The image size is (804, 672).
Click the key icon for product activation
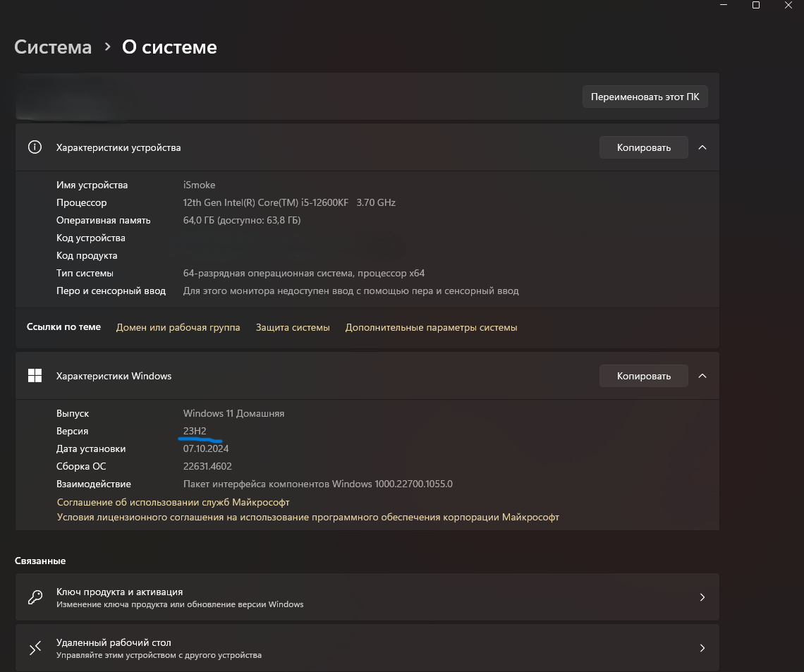pyautogui.click(x=35, y=597)
